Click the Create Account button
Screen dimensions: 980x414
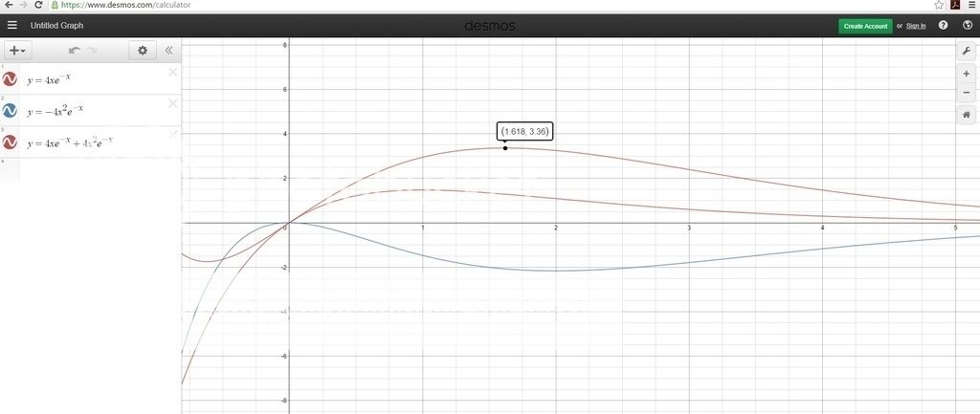[x=865, y=26]
